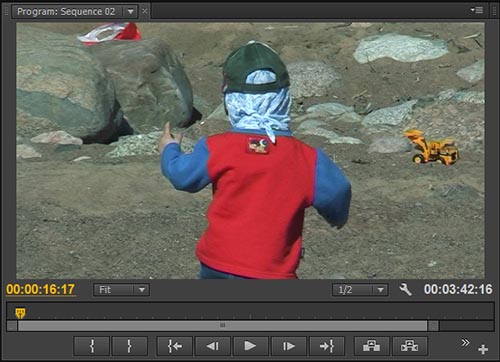Click the Extract button
The width and height of the screenshot is (500, 362).
[409, 346]
